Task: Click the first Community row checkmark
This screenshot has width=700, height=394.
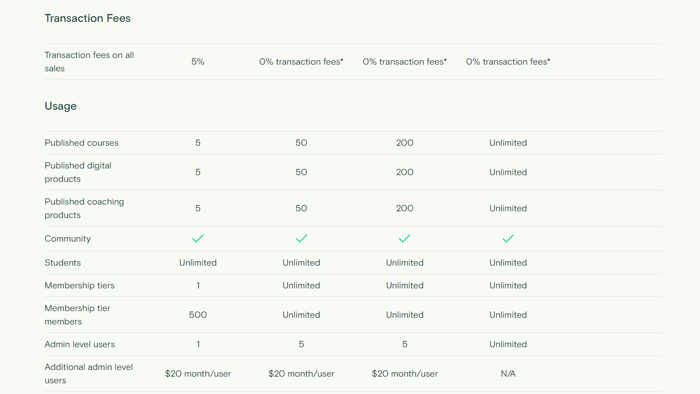Action: [198, 239]
